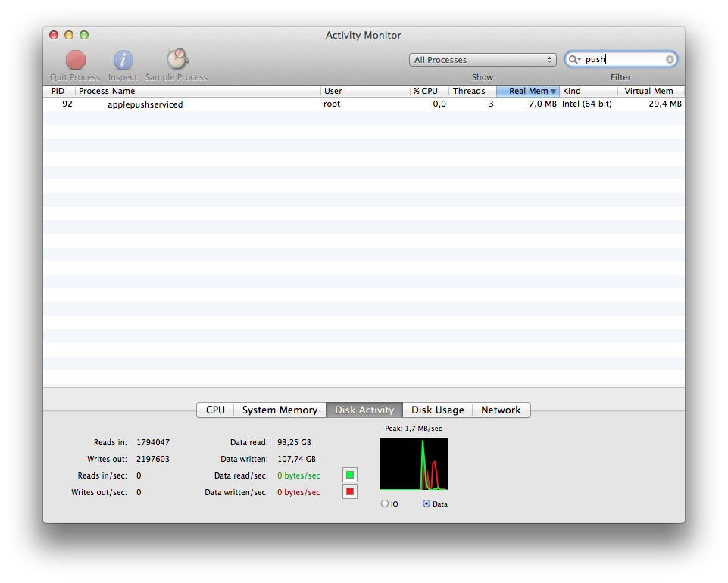Open the search magnifier options menu
The height and width of the screenshot is (583, 728).
[x=575, y=59]
